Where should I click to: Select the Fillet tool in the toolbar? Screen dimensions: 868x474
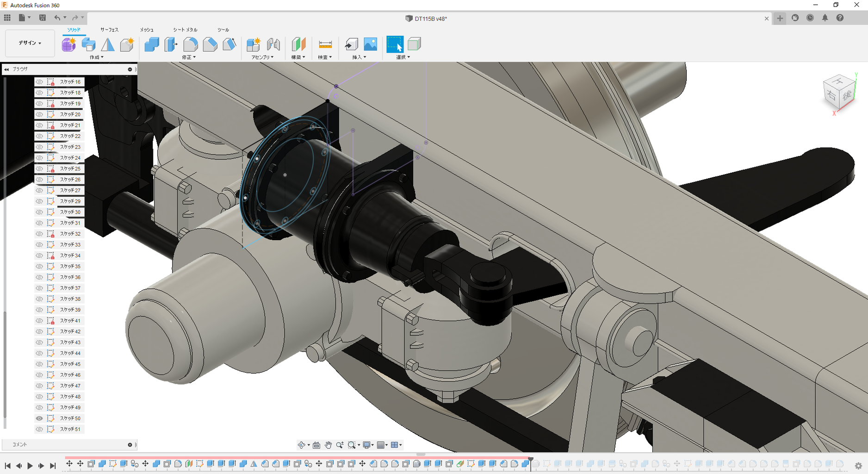coord(190,44)
